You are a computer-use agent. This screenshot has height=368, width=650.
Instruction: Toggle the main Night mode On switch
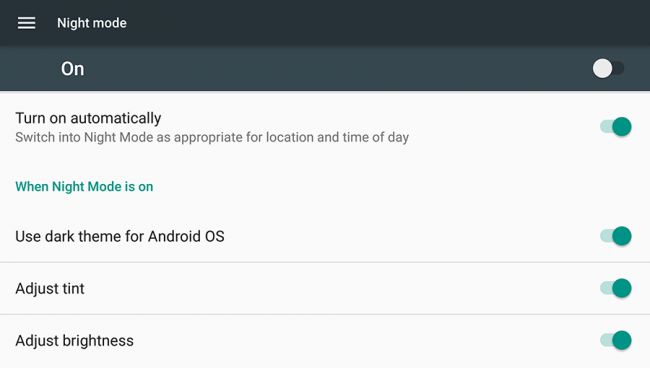click(x=609, y=68)
